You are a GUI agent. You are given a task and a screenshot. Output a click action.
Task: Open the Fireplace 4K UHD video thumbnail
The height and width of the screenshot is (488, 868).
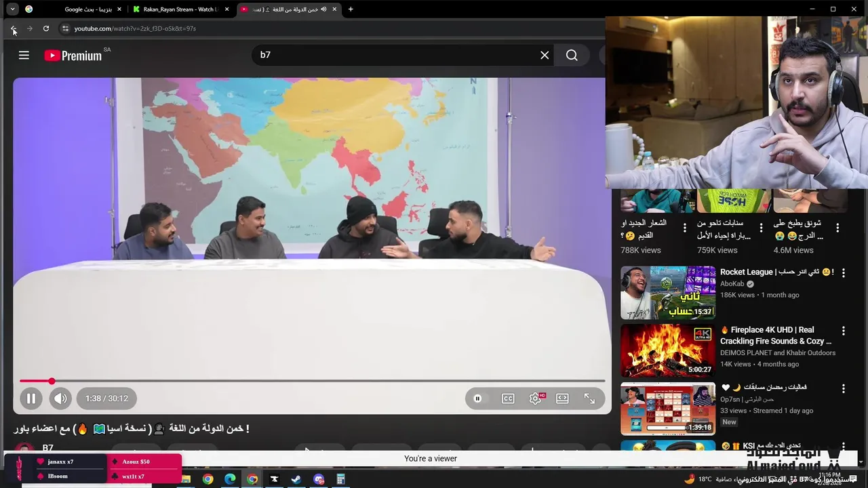[x=668, y=350]
